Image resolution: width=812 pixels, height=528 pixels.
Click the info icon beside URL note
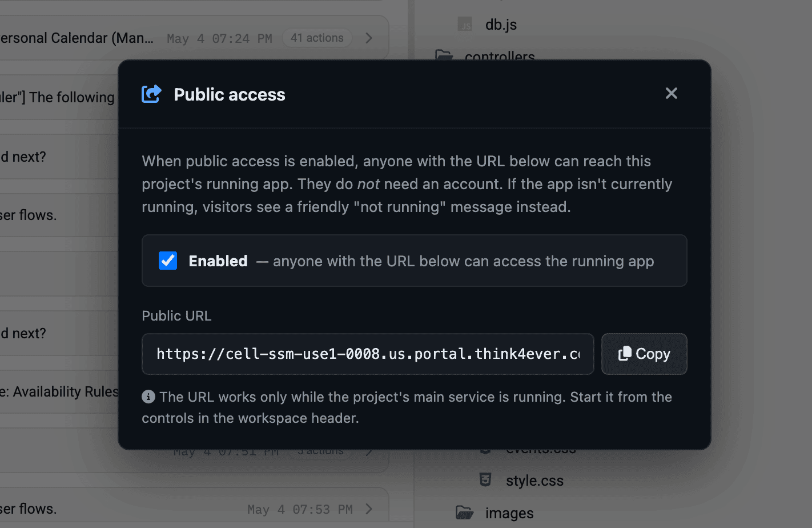coord(148,397)
